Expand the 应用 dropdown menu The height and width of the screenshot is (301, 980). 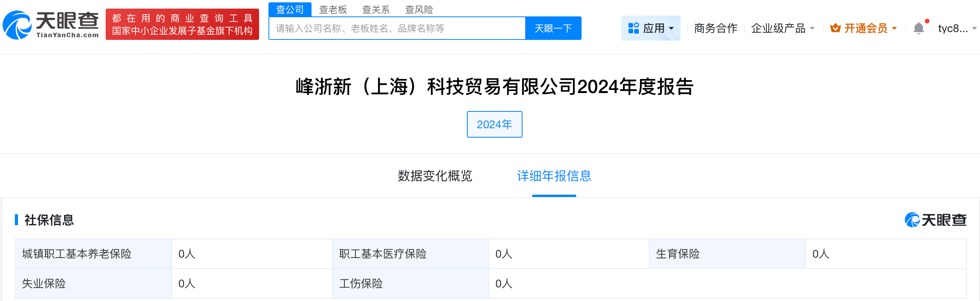[x=651, y=28]
